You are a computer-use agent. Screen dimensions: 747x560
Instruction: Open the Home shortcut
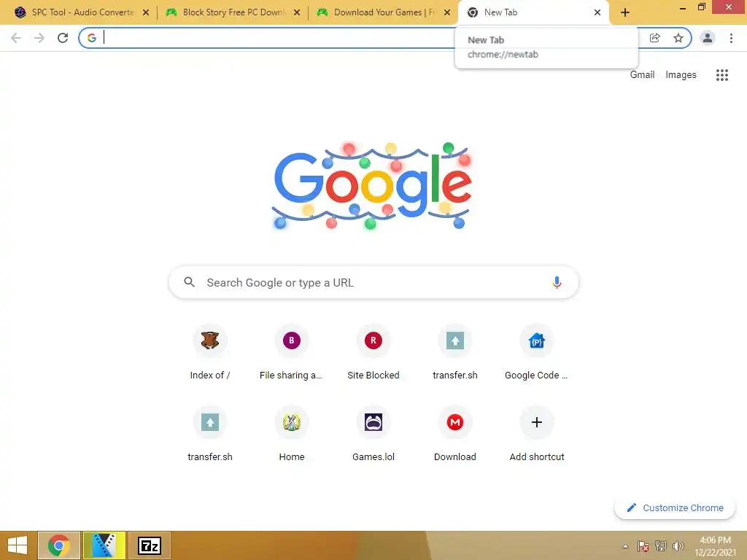coord(291,435)
